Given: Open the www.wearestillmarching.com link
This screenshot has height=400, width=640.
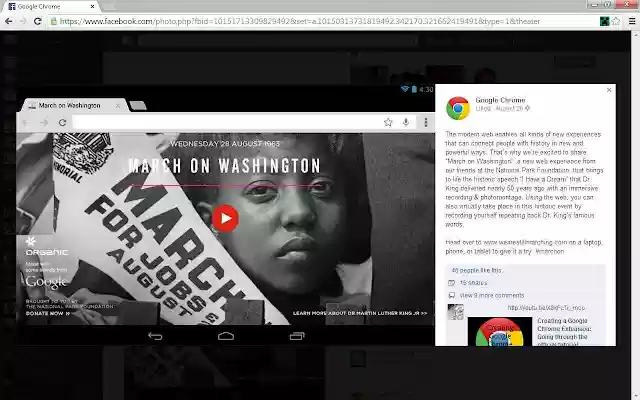Looking at the screenshot, I should coord(524,242).
